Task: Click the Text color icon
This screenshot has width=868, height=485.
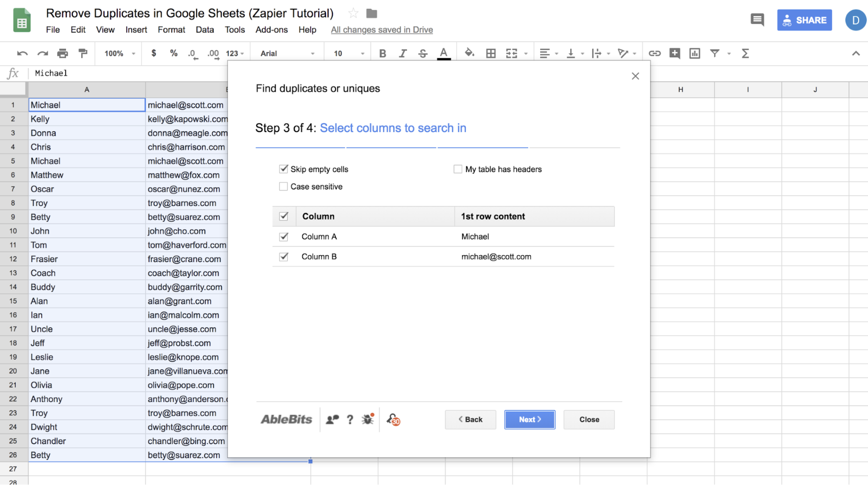Action: tap(444, 53)
